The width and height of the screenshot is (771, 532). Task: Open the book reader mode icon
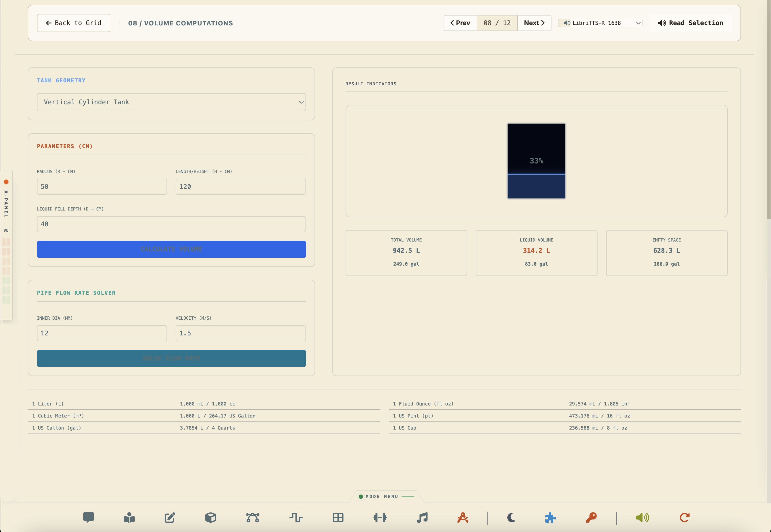click(129, 517)
